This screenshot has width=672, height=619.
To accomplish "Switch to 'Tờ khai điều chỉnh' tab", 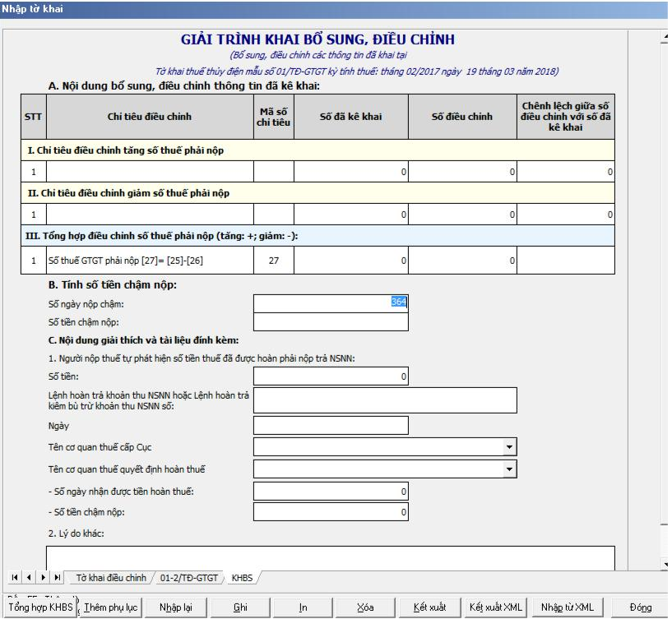I will pos(110,578).
